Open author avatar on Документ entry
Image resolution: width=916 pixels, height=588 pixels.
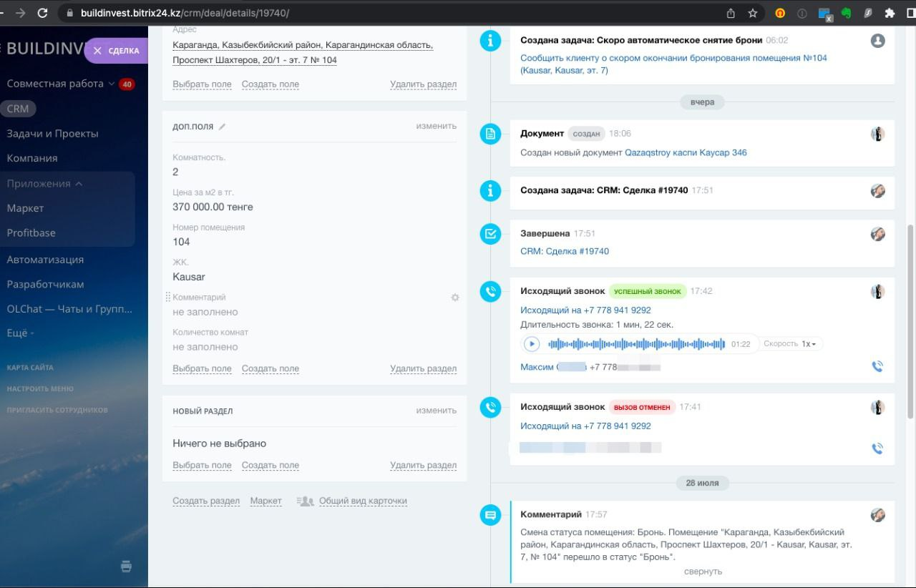point(878,134)
